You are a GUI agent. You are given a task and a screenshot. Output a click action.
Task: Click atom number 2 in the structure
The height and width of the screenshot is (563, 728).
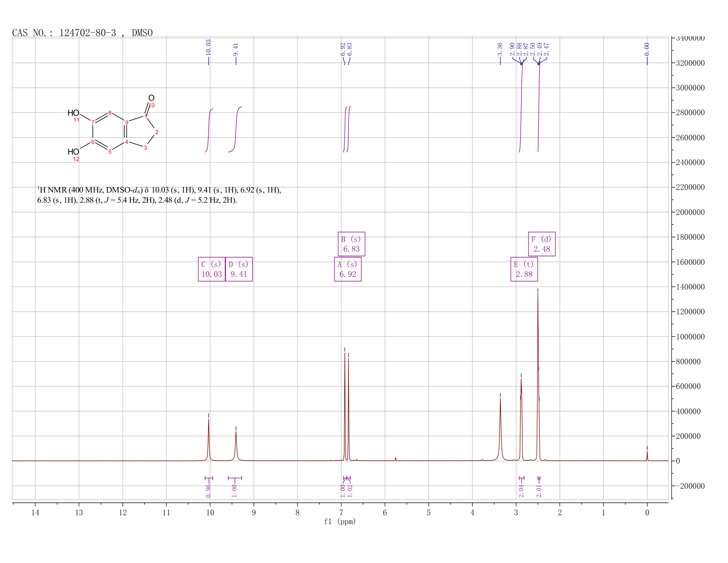click(x=157, y=132)
